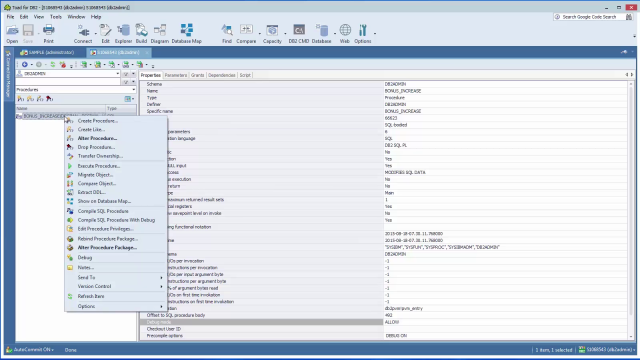
Task: Open the Help menu
Action: pos(96,17)
